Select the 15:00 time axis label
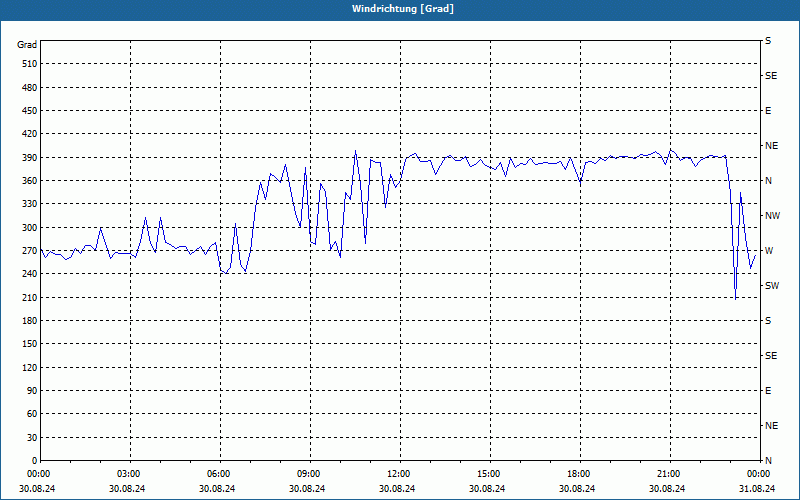800x500 pixels. (488, 474)
